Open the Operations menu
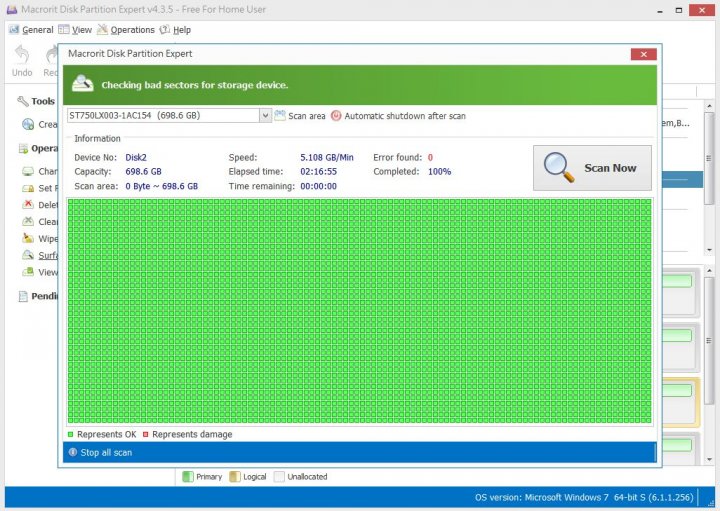 126,30
